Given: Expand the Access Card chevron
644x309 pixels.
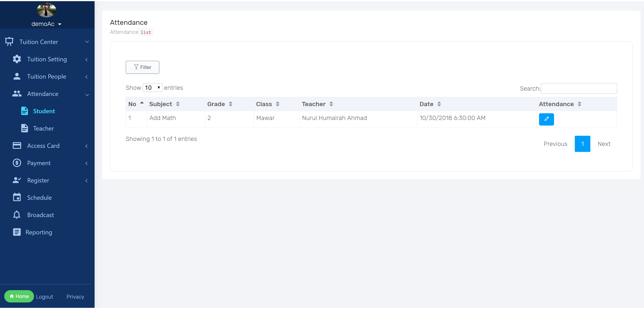Looking at the screenshot, I should [87, 146].
